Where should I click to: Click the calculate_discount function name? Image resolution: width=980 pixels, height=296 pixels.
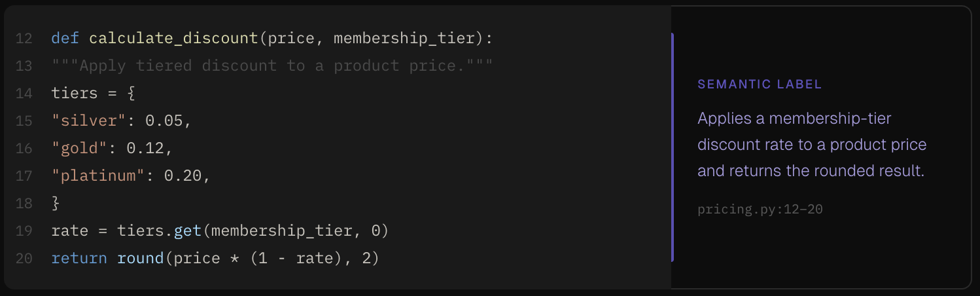point(173,39)
